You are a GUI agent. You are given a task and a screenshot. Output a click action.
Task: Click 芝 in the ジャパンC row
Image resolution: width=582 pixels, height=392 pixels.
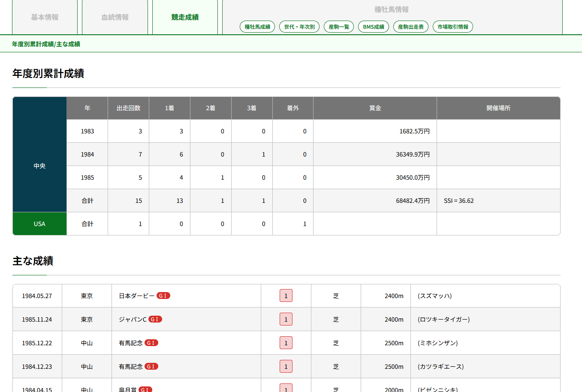click(x=336, y=320)
